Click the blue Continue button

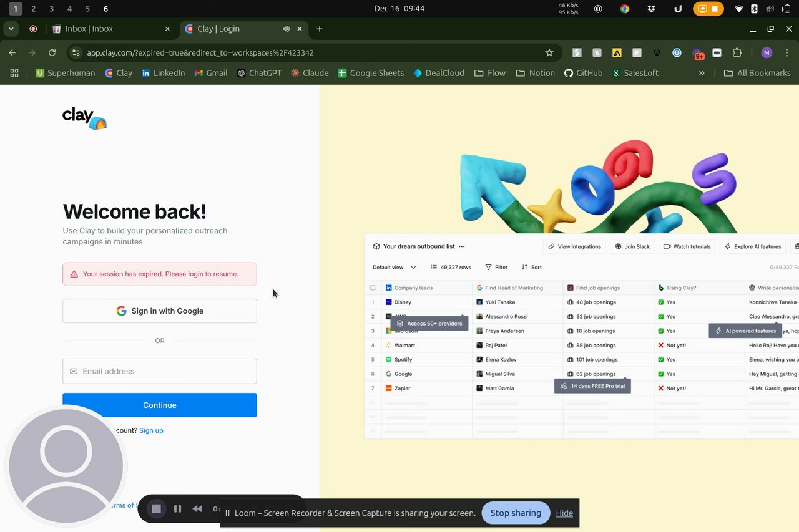[x=160, y=405]
